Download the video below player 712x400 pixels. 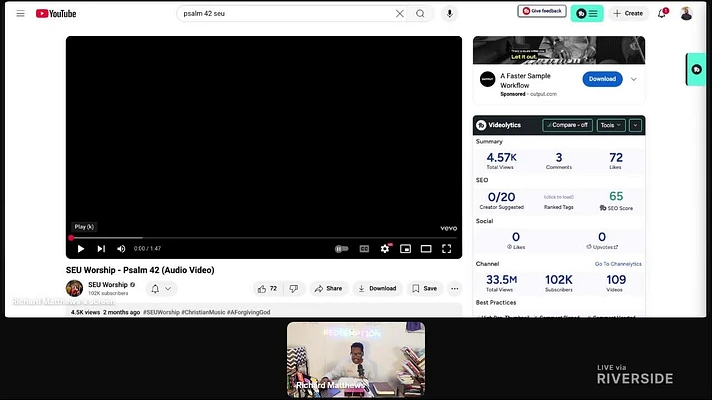point(377,289)
